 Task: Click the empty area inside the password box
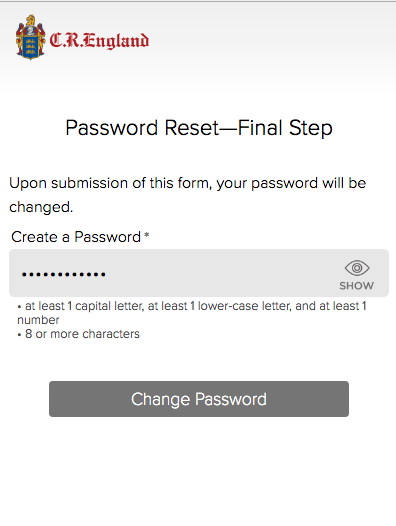point(221,274)
